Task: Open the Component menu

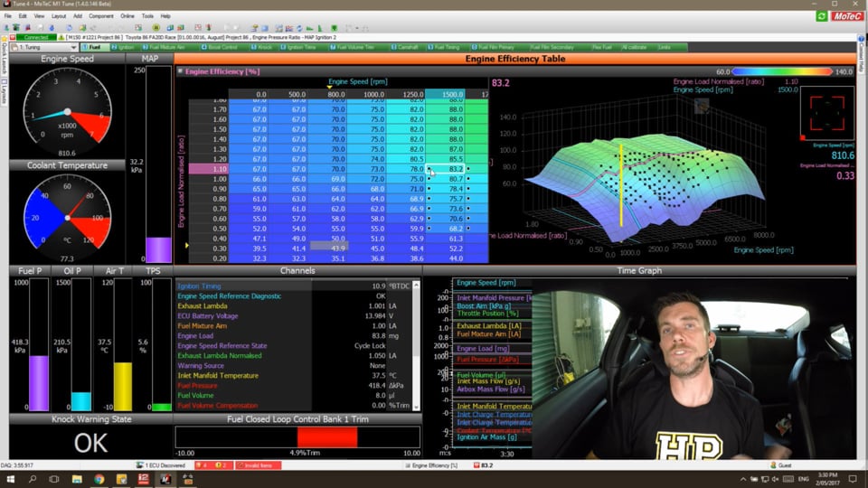Action: pyautogui.click(x=101, y=16)
